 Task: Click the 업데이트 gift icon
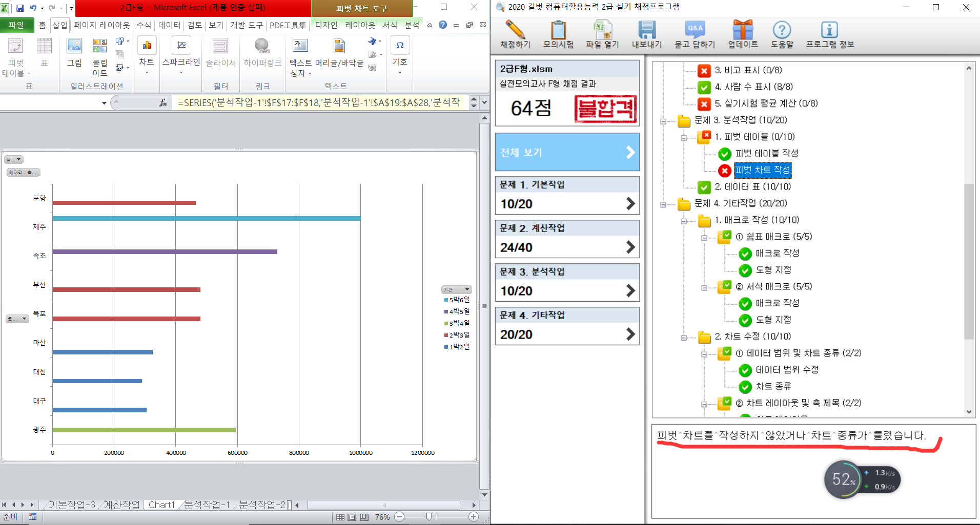(x=743, y=31)
